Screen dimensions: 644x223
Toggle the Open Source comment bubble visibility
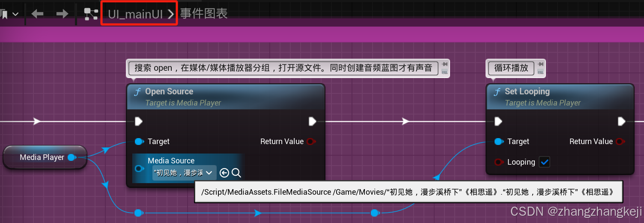pyautogui.click(x=444, y=72)
